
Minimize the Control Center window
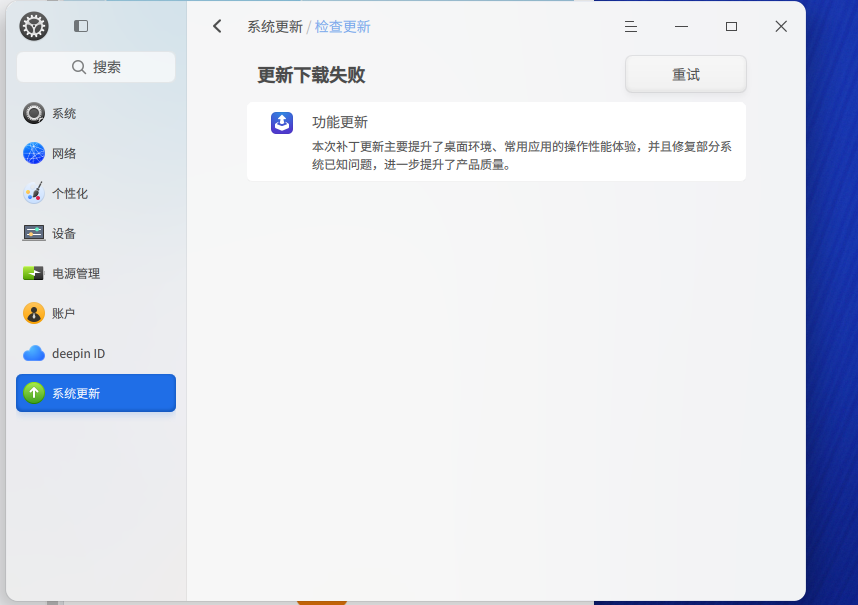click(681, 26)
